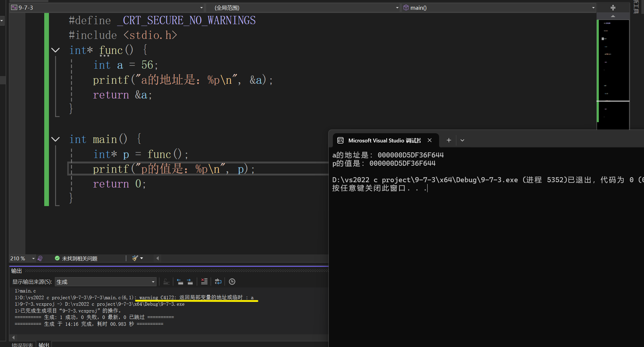Open the purple IntelliCode icon beside zoom
The image size is (644, 347).
40,258
